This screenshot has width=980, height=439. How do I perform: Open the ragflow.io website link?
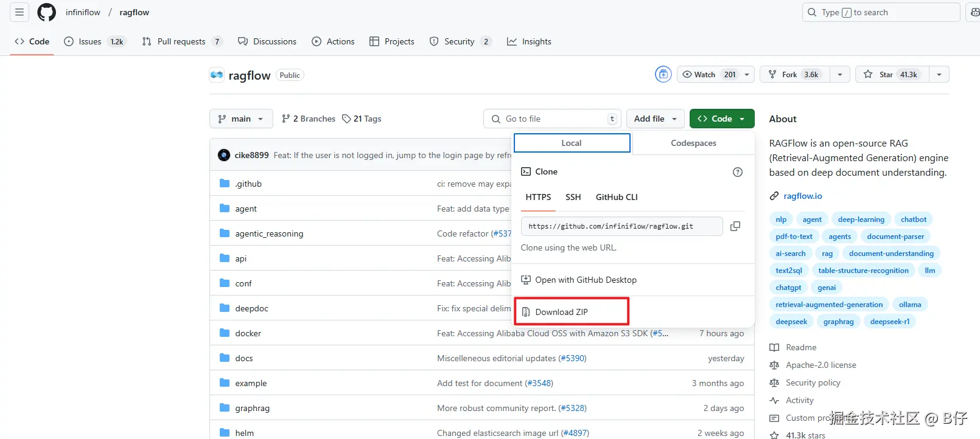(x=802, y=196)
